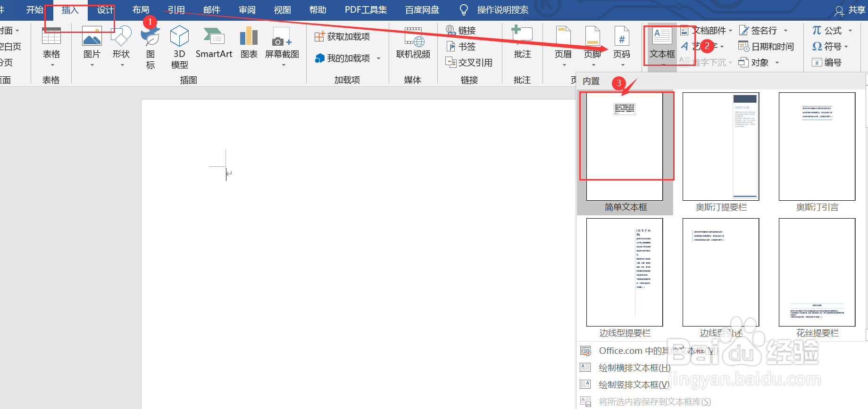868x409 pixels.
Task: Expand the Signature Line dropdown arrow
Action: 785,31
